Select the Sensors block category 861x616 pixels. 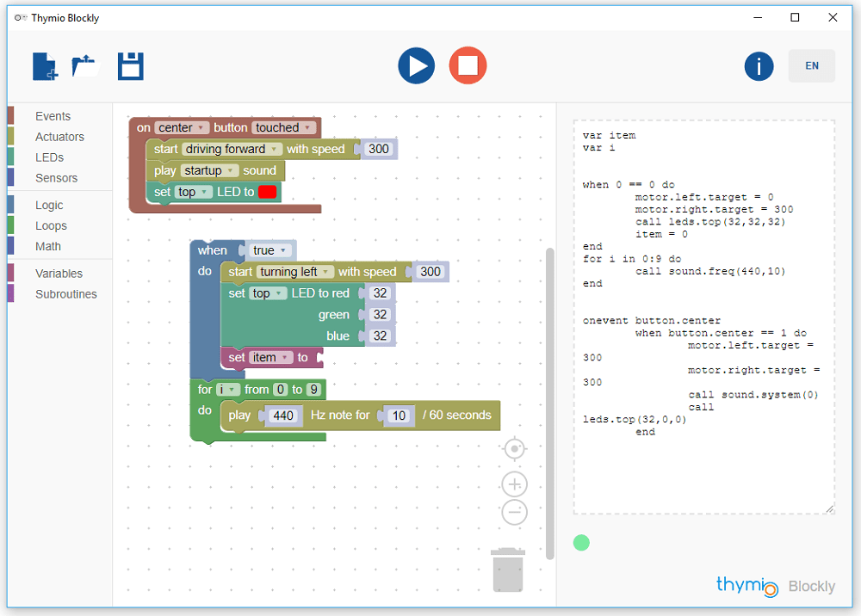56,178
